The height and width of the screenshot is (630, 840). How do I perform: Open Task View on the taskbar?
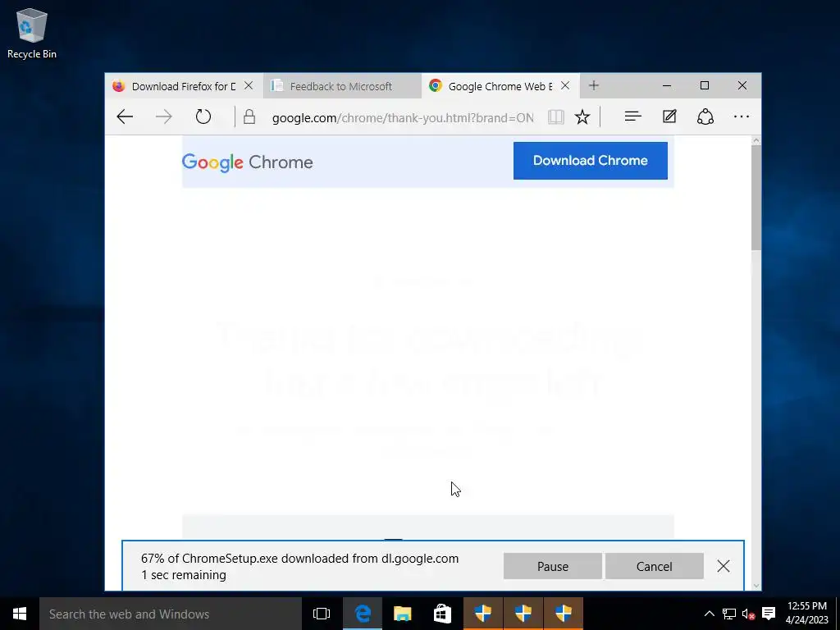(322, 614)
